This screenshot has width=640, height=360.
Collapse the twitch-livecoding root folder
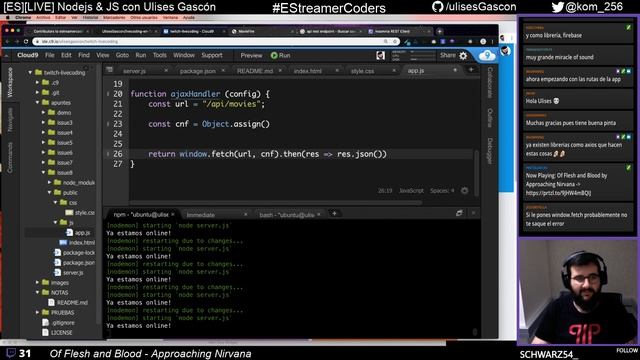(30, 72)
